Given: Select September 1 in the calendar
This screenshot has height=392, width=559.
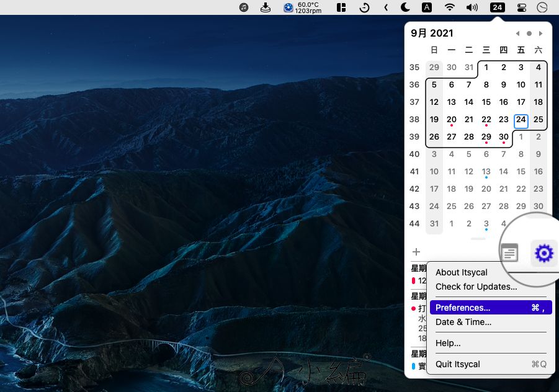Looking at the screenshot, I should point(486,68).
